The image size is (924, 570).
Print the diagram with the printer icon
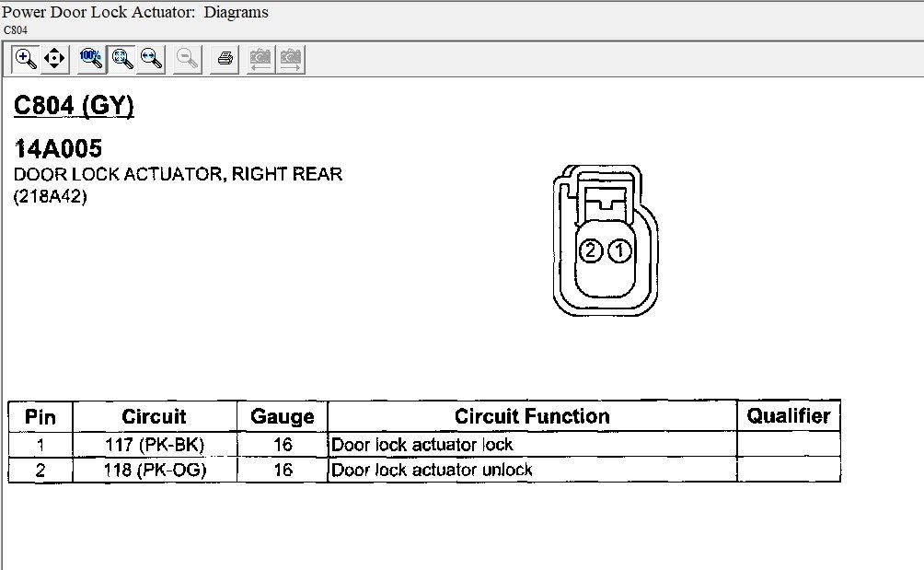(x=224, y=60)
